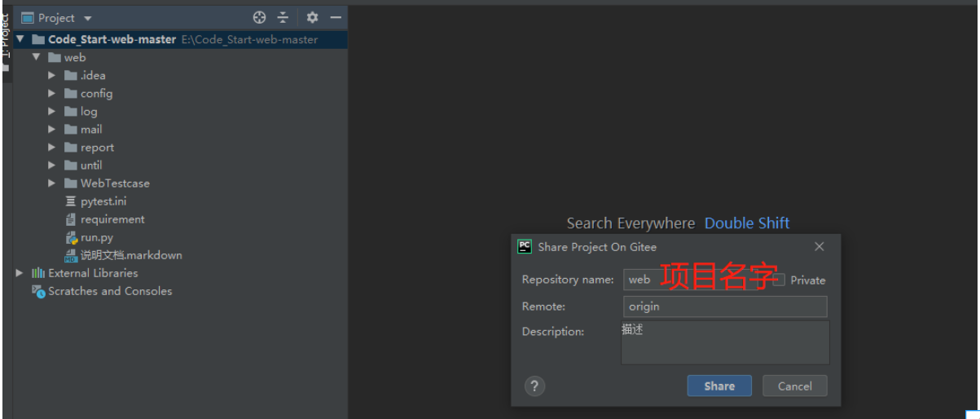Select 说明文档.markdown file name
The height and width of the screenshot is (419, 980).
(131, 255)
